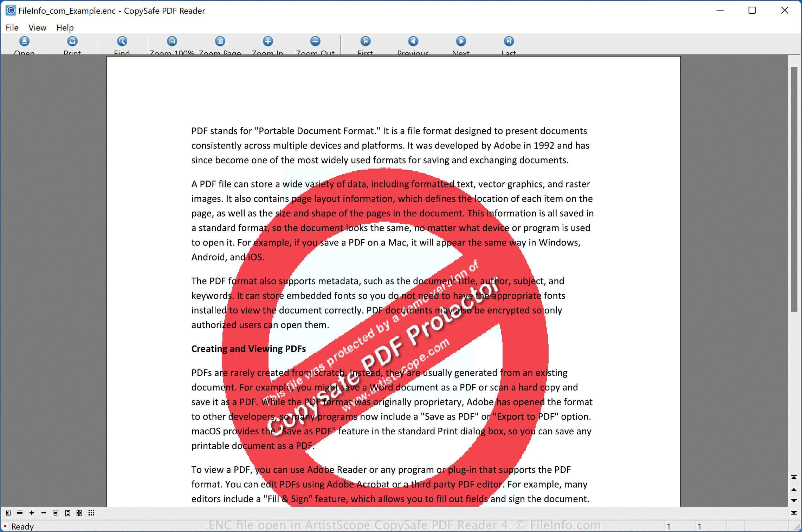The height and width of the screenshot is (532, 802).
Task: Click the Zoom Page toolbar icon
Action: [220, 41]
